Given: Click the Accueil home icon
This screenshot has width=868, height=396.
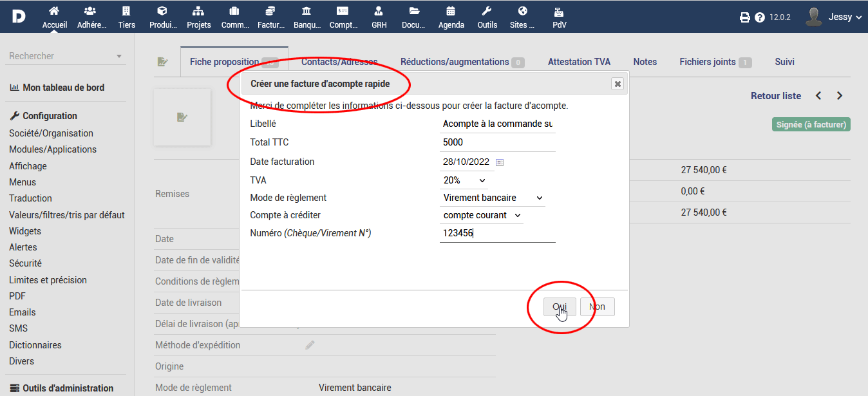Looking at the screenshot, I should (54, 11).
